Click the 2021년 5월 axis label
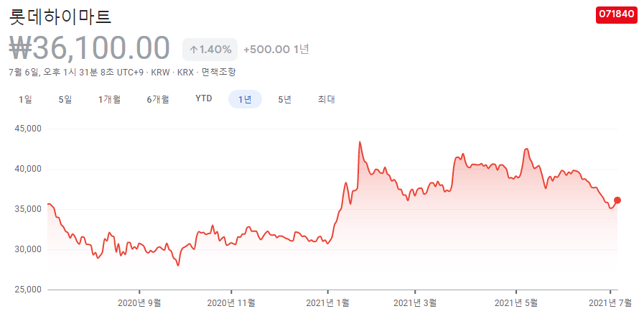 (x=516, y=303)
